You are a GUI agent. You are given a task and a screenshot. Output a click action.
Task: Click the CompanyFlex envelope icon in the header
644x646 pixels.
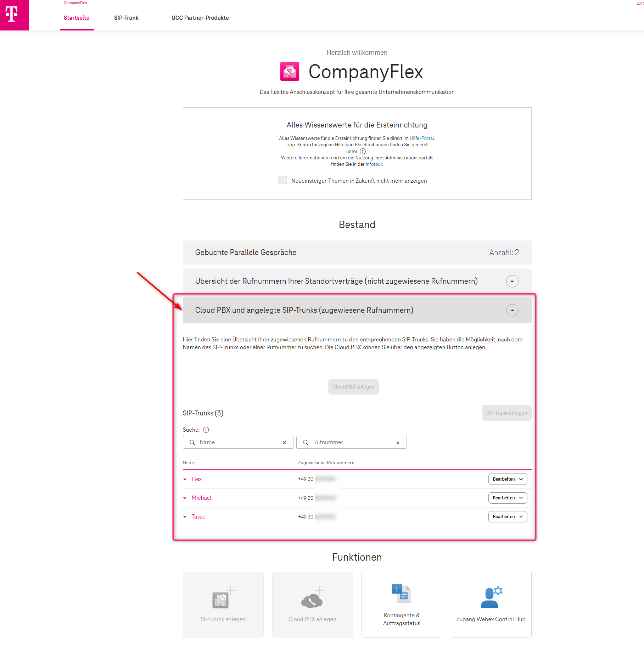click(290, 72)
